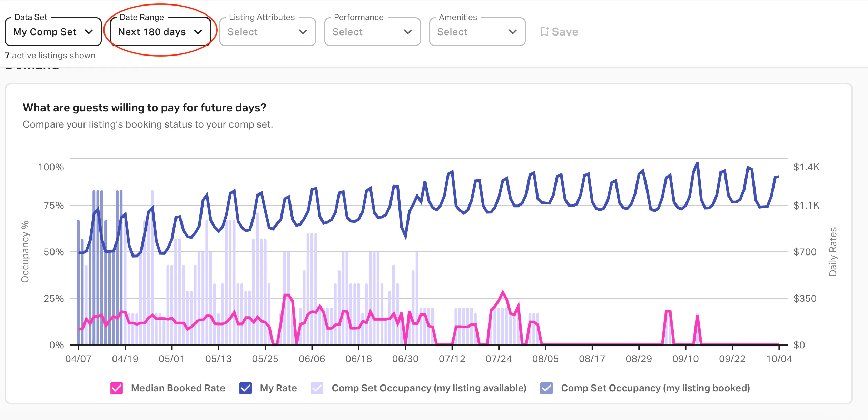Expand the Amenities selector

click(477, 32)
